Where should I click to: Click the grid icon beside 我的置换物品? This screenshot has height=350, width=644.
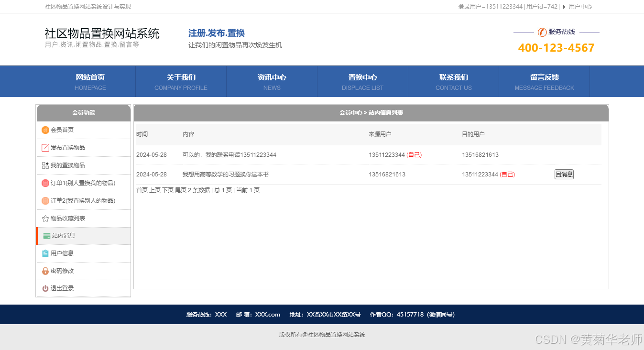[x=45, y=165]
